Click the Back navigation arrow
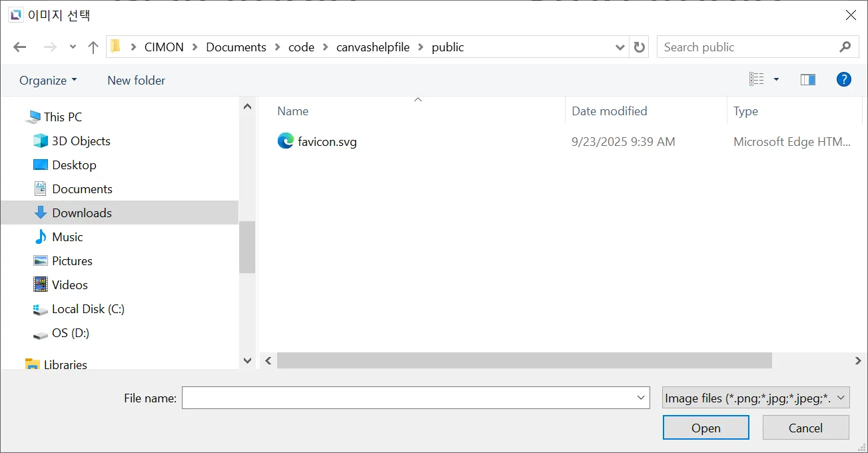This screenshot has height=453, width=868. click(20, 47)
